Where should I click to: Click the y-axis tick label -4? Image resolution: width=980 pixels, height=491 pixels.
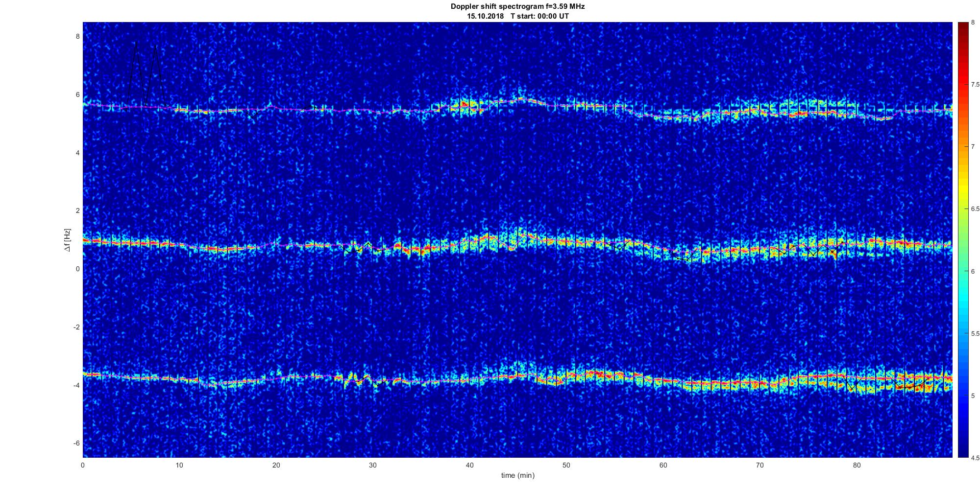point(76,385)
